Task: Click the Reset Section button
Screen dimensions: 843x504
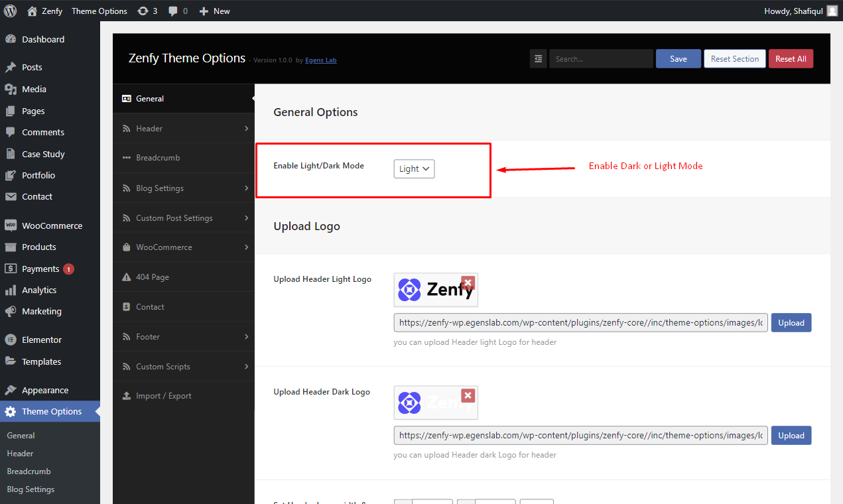Action: coord(735,58)
